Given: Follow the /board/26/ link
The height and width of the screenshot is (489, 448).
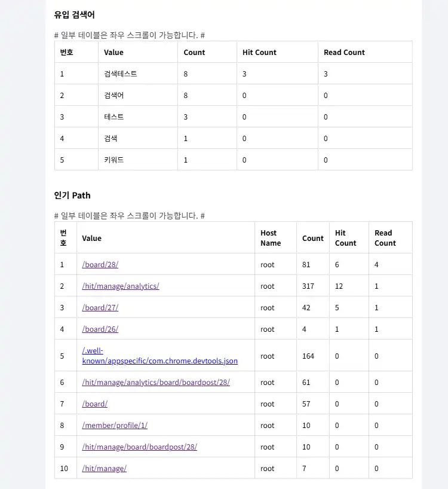Looking at the screenshot, I should coord(100,329).
